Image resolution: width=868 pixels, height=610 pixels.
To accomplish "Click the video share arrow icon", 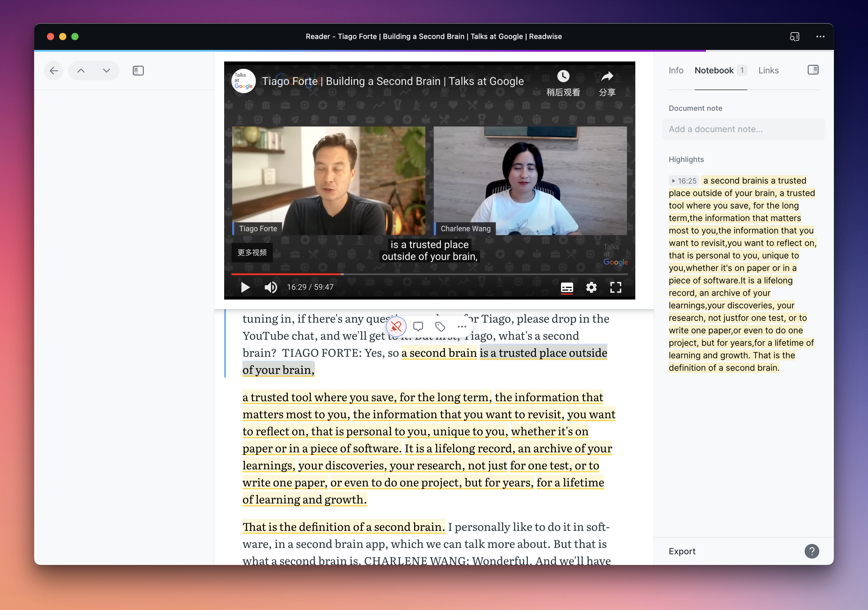I will pos(607,76).
